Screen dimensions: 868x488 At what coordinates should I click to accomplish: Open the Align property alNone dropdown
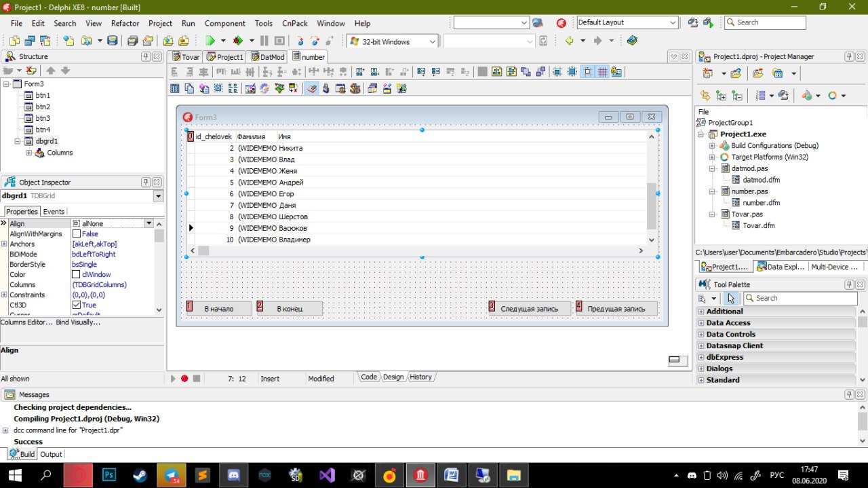tap(149, 223)
